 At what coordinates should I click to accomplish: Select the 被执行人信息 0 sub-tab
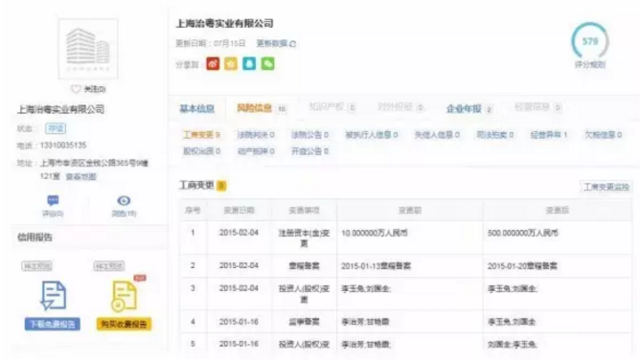(371, 135)
